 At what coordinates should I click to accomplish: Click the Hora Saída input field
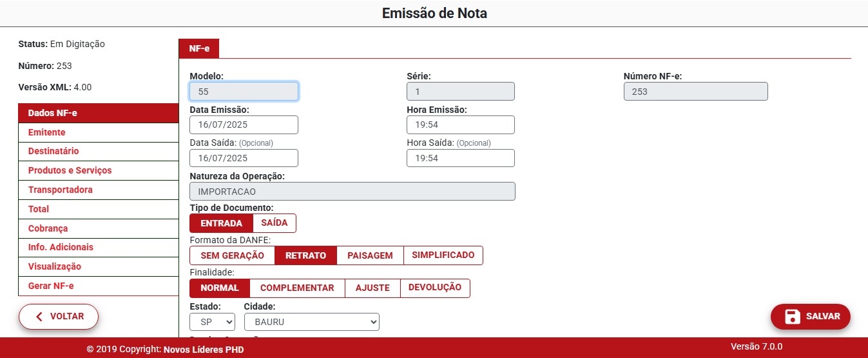click(x=460, y=158)
